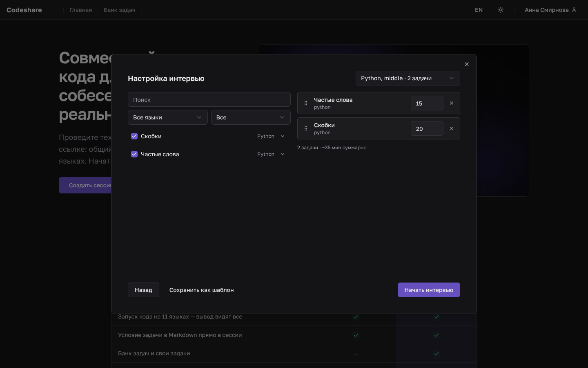Start with the Начать интервью button
Image resolution: width=588 pixels, height=368 pixels.
(x=429, y=290)
